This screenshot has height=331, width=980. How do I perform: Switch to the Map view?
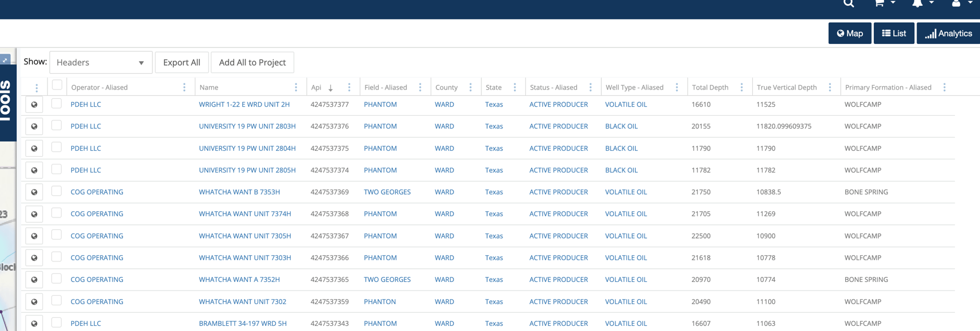(x=849, y=34)
